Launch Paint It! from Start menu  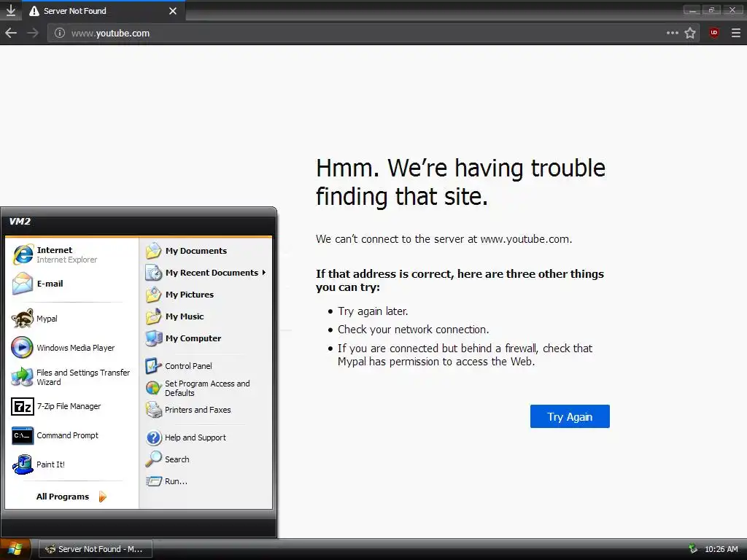pyautogui.click(x=71, y=464)
